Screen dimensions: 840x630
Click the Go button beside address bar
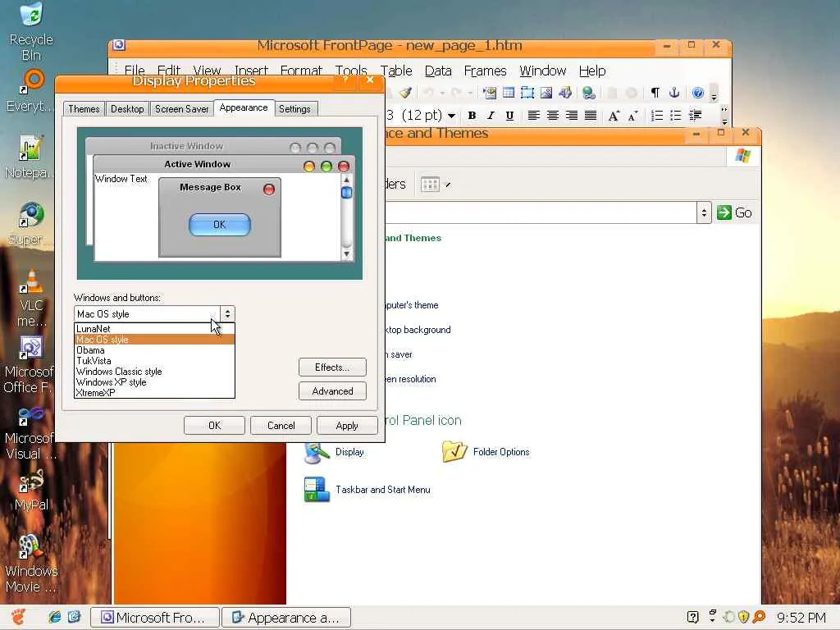(734, 212)
